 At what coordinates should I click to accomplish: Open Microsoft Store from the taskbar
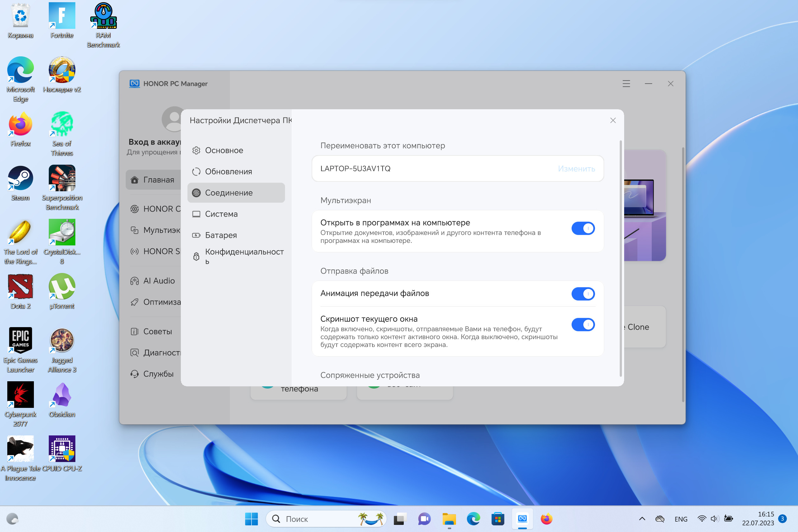(x=498, y=519)
